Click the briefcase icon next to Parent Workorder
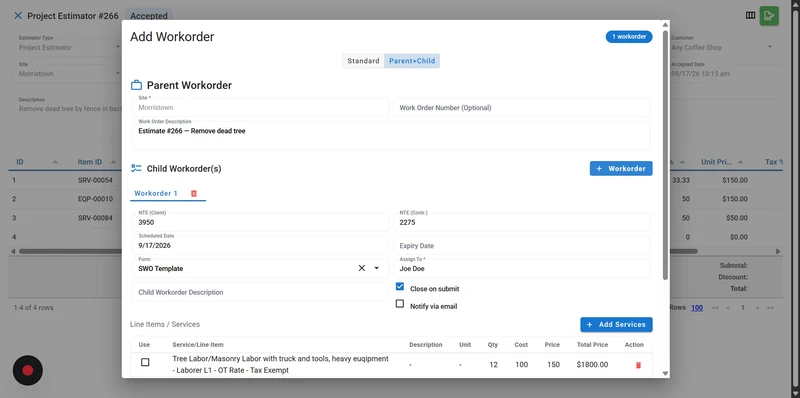This screenshot has width=800, height=398. pos(136,85)
